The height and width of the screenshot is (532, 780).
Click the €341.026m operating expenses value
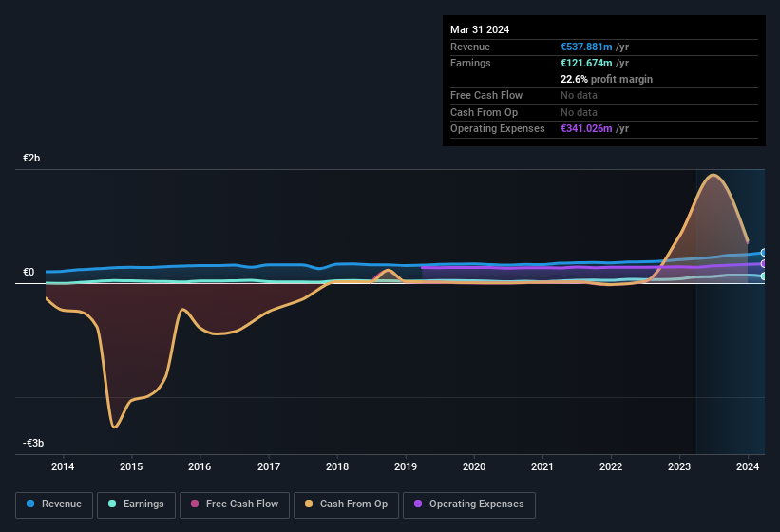(586, 128)
